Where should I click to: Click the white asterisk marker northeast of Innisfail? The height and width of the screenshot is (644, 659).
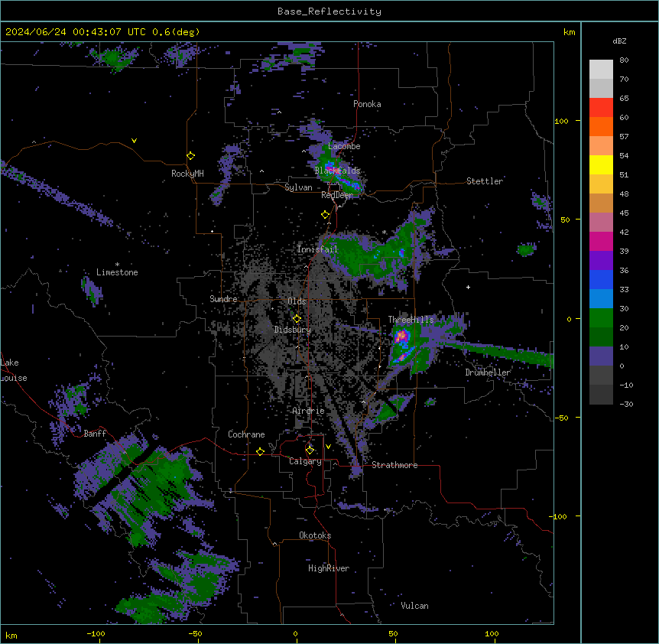(x=384, y=232)
